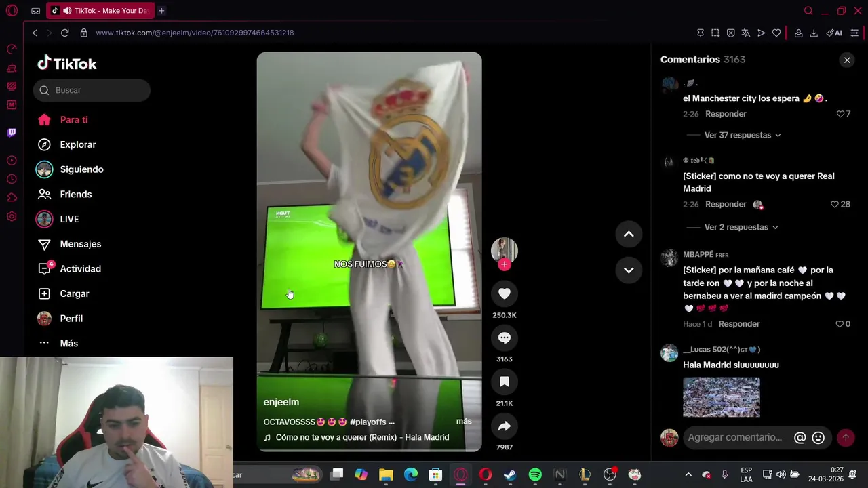868x488 pixels.
Task: Like MBAPPÉ's comment heart
Action: coord(840,324)
